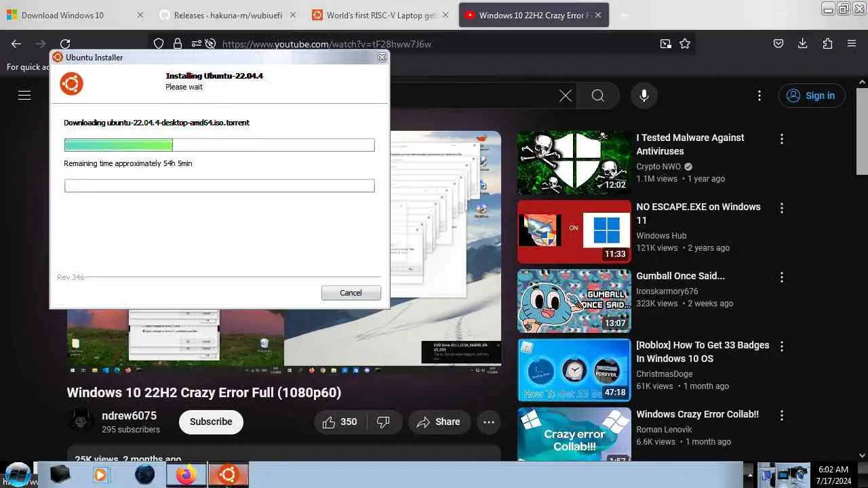Bookmark this page with the star

tap(685, 43)
